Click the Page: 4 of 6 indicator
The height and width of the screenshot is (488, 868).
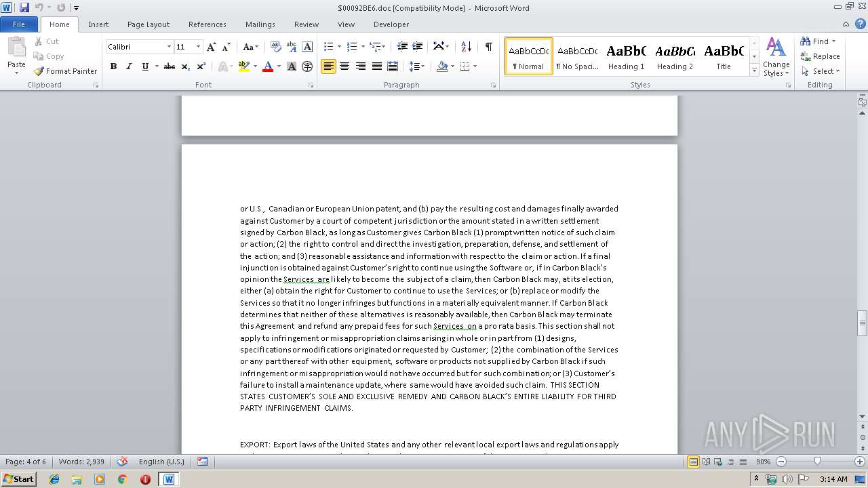pos(26,462)
